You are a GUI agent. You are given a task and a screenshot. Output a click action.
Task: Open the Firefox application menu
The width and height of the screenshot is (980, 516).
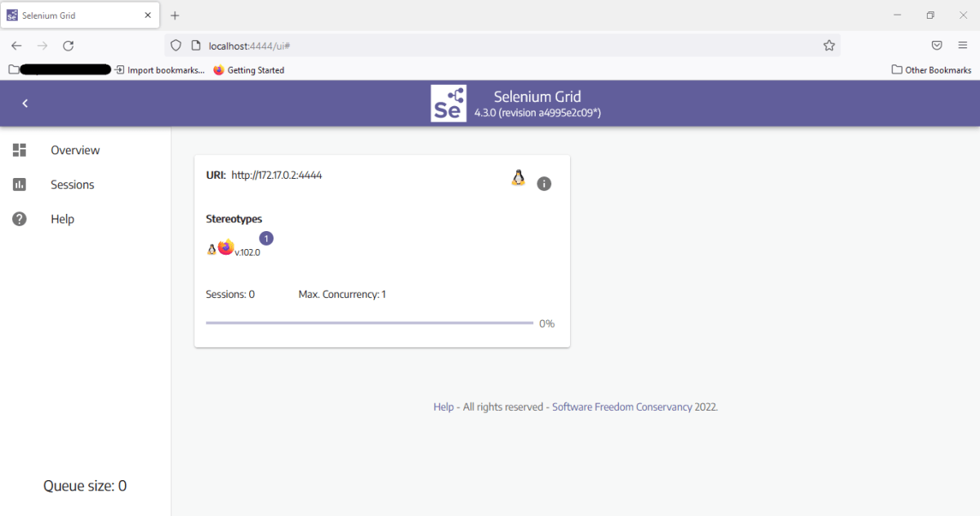[x=963, y=46]
